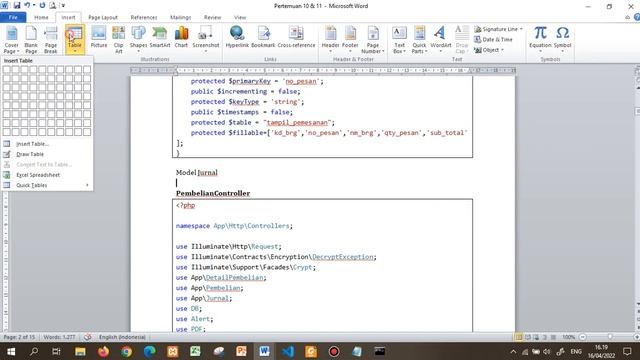Viewport: 640px width, 360px height.
Task: Open Google Chrome from the taskbar
Action: [x=126, y=351]
